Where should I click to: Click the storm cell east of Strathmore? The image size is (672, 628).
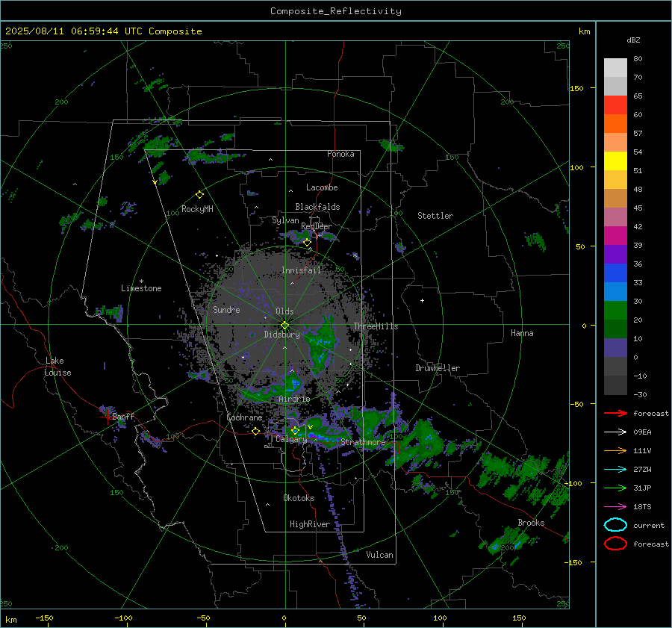click(422, 441)
